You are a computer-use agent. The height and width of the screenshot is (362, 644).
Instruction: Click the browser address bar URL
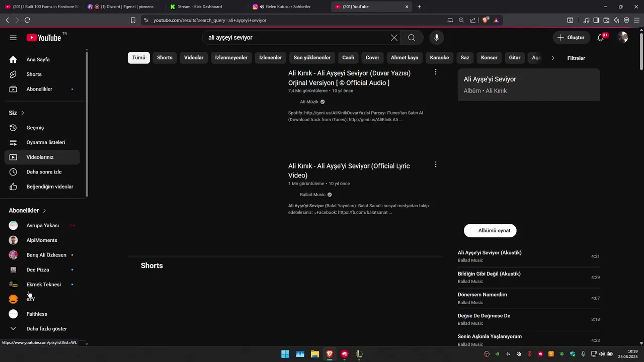(x=210, y=20)
